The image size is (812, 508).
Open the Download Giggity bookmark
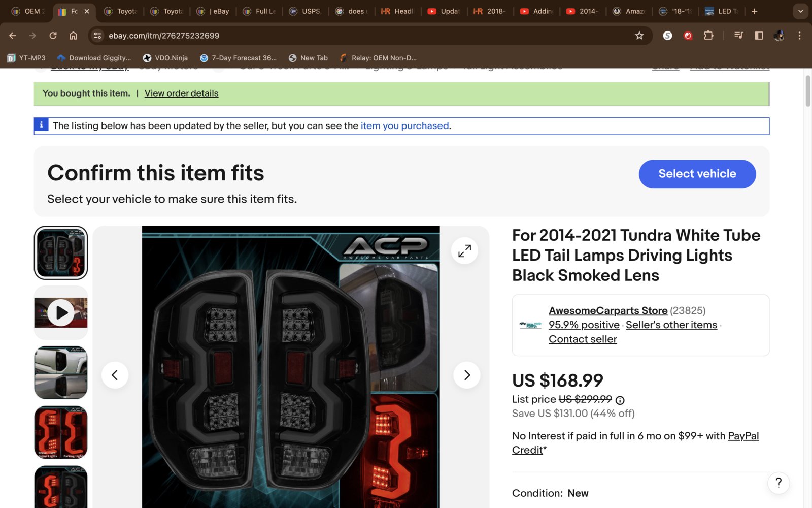point(94,58)
